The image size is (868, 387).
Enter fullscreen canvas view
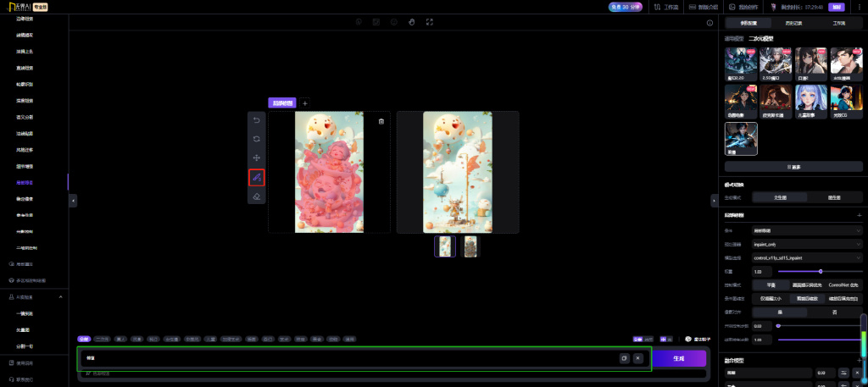(430, 22)
